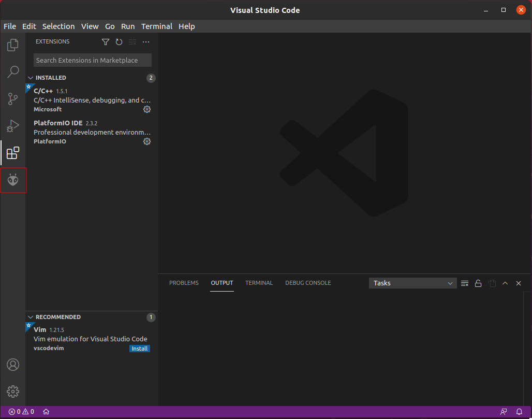This screenshot has height=419, width=532.
Task: Toggle output scroll lock
Action: 478,283
